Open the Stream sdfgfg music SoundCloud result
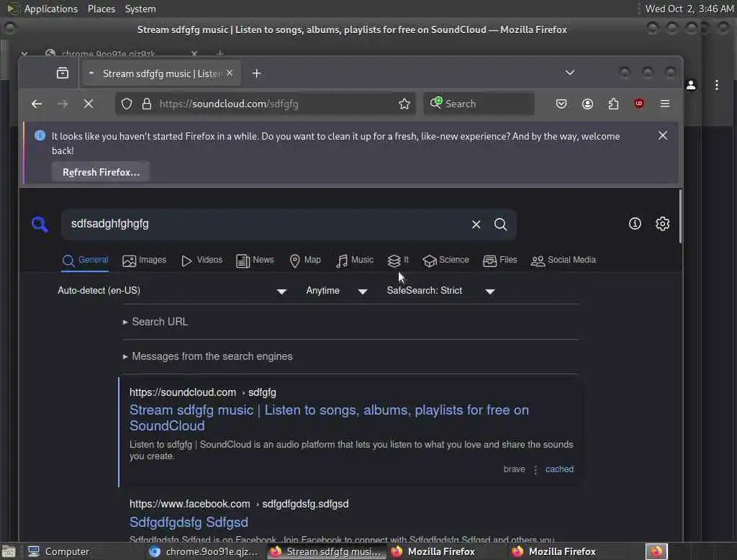Image resolution: width=737 pixels, height=560 pixels. 329,417
